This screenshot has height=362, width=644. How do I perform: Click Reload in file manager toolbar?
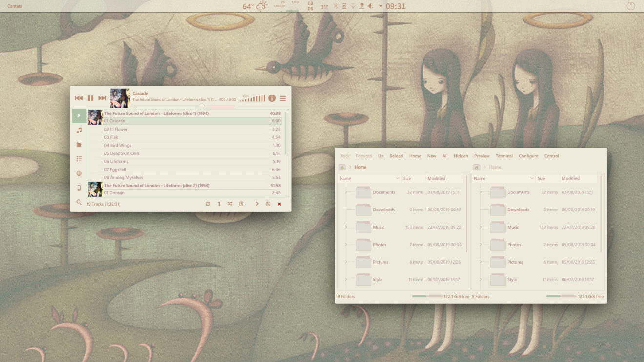pyautogui.click(x=396, y=156)
